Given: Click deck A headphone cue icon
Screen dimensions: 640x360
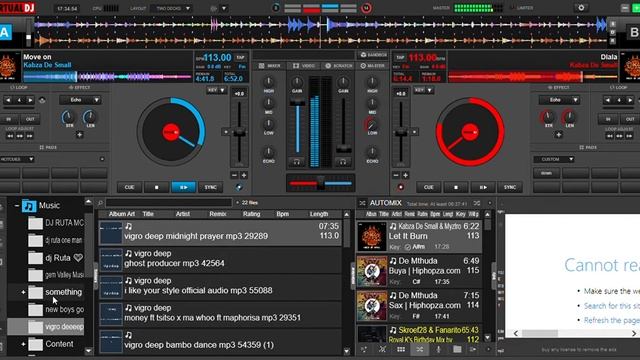Looking at the screenshot, I should [297, 162].
